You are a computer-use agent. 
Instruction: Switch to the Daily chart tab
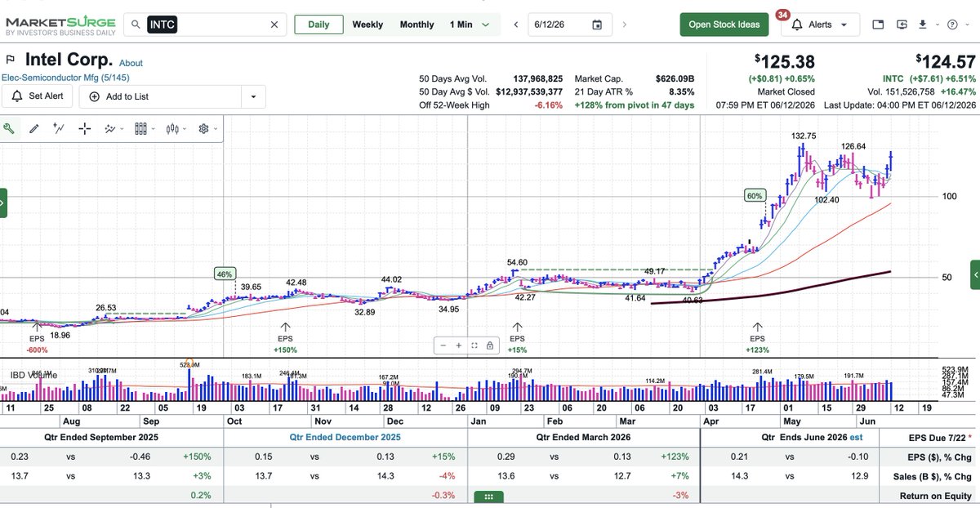[318, 25]
